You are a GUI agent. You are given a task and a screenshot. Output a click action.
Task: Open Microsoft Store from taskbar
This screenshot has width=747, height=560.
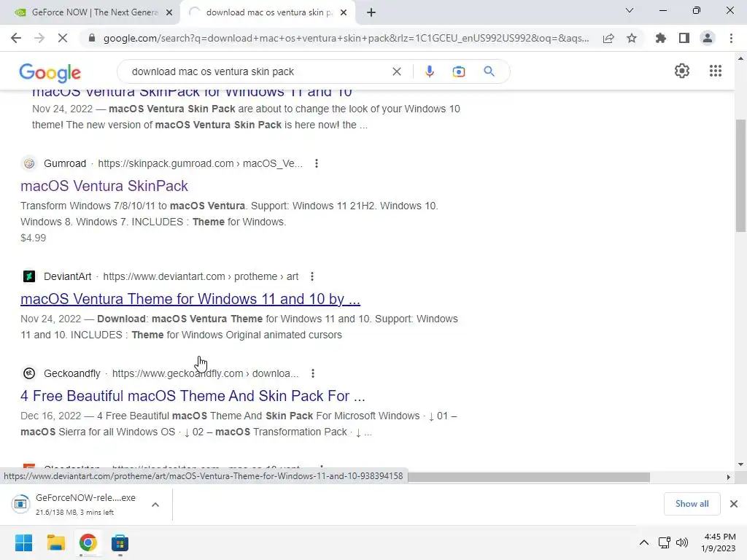(x=120, y=542)
